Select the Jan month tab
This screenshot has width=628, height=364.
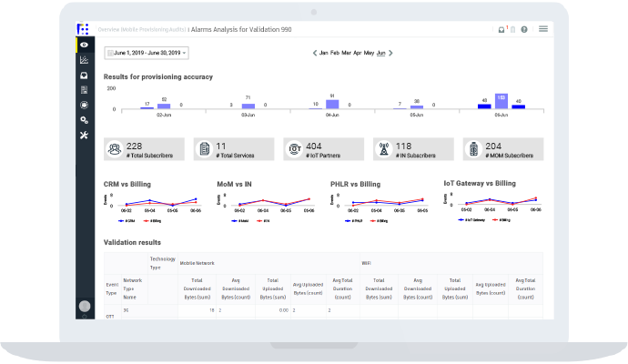pyautogui.click(x=324, y=53)
